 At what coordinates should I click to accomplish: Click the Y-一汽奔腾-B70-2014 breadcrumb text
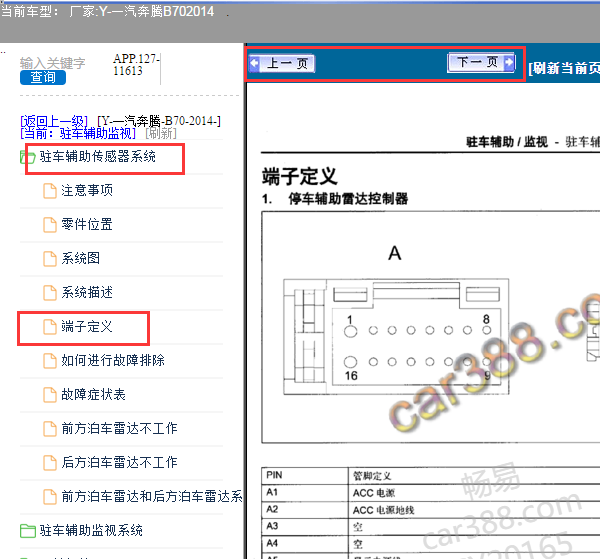159,121
